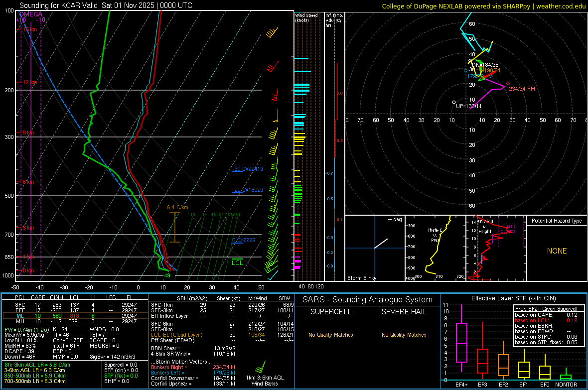This screenshot has height=390, width=588.
Task: Click the 'Bunkers Left = 179/28 kt' line
Action: pyautogui.click(x=193, y=373)
